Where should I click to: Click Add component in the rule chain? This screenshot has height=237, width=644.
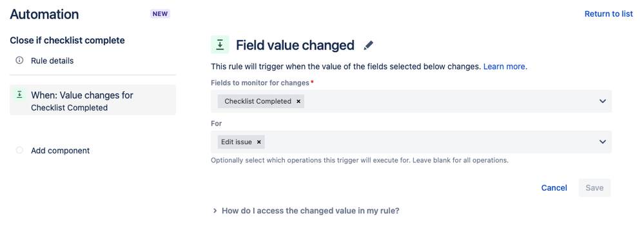(61, 151)
